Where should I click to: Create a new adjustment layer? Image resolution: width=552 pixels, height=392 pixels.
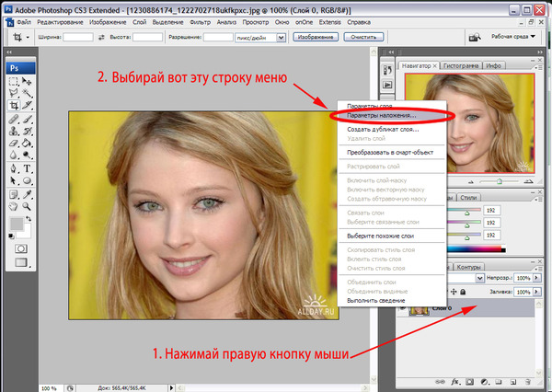[485, 382]
